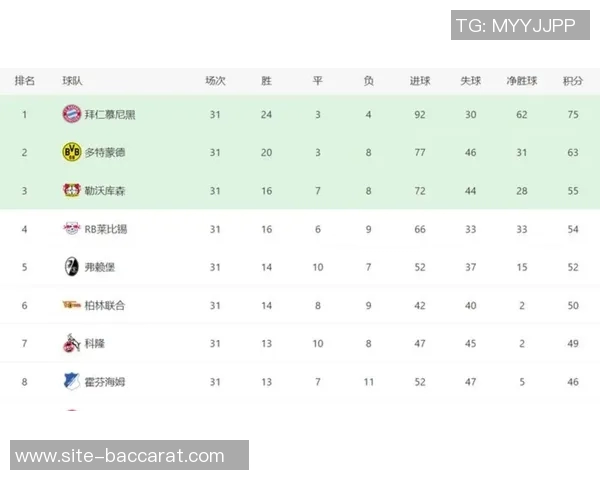Click the RB Leipzig club logo
600x480 pixels.
pyautogui.click(x=71, y=228)
